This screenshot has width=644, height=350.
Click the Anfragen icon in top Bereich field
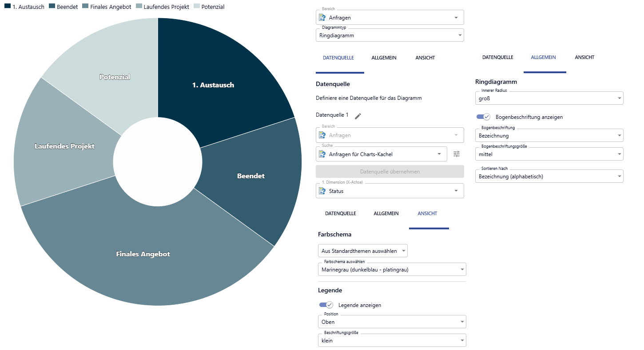(322, 18)
